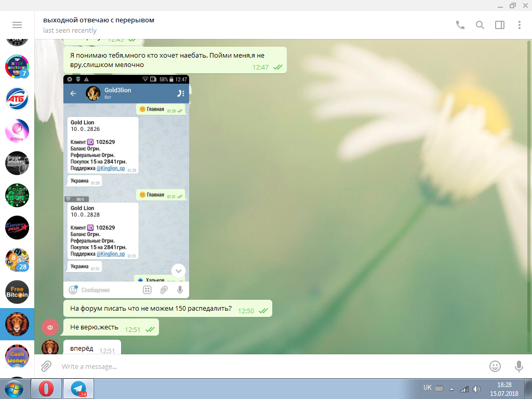The image size is (532, 399).
Task: Open the volume speaker tray icon
Action: [476, 389]
